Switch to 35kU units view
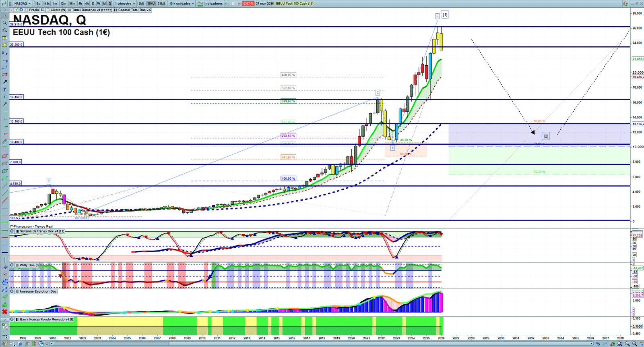644x347 pixels. click(161, 4)
